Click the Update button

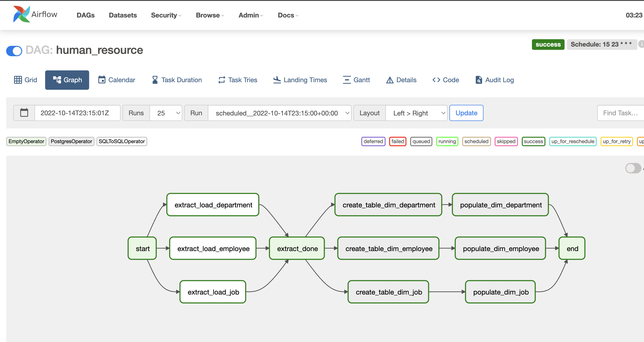pos(467,113)
